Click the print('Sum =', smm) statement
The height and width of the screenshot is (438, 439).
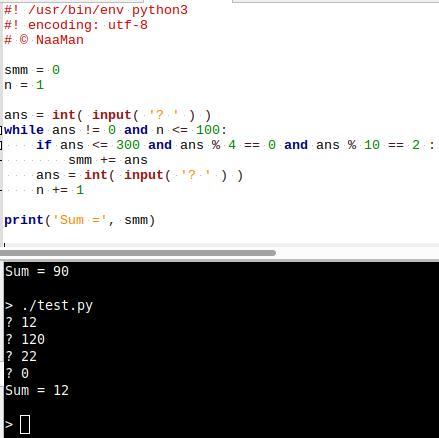80,220
